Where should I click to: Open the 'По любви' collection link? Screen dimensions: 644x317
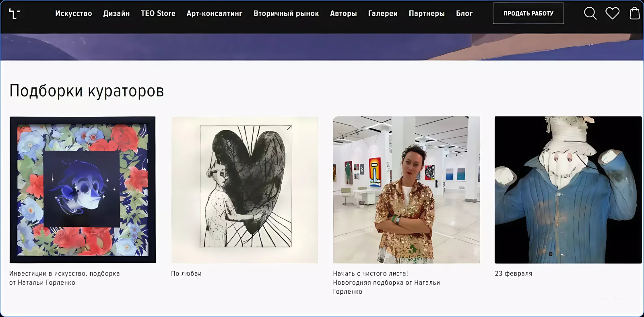tap(186, 273)
